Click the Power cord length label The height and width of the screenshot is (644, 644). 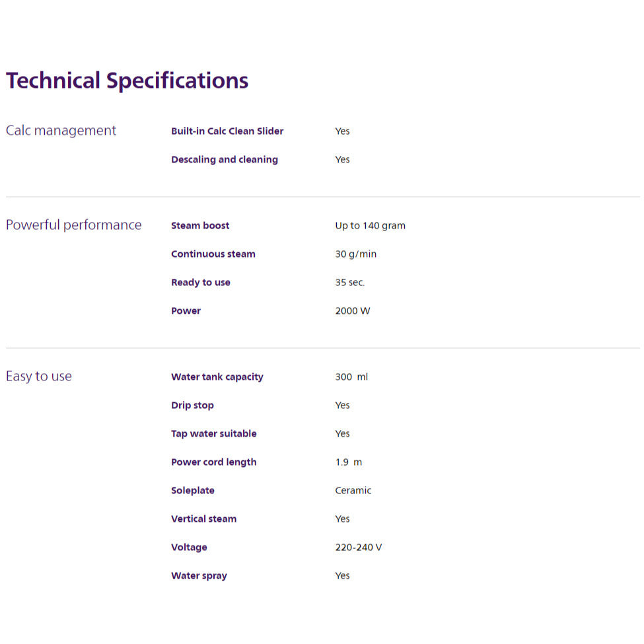(x=214, y=462)
